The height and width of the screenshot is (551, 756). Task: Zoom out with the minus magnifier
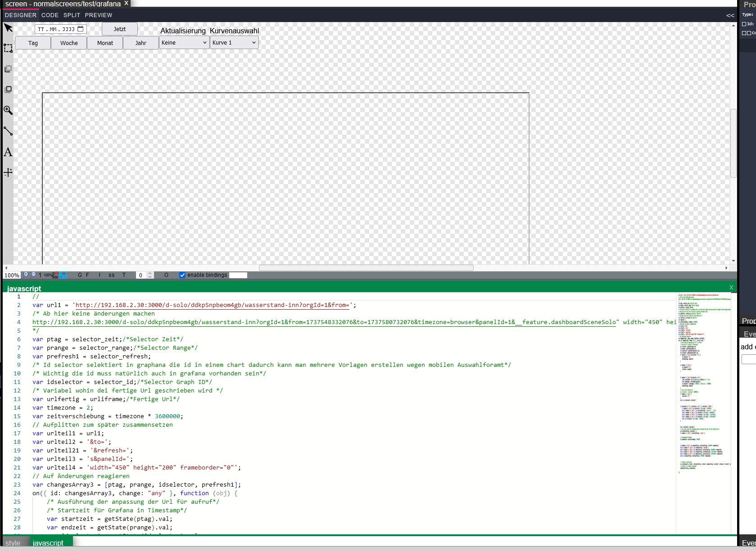pos(33,275)
